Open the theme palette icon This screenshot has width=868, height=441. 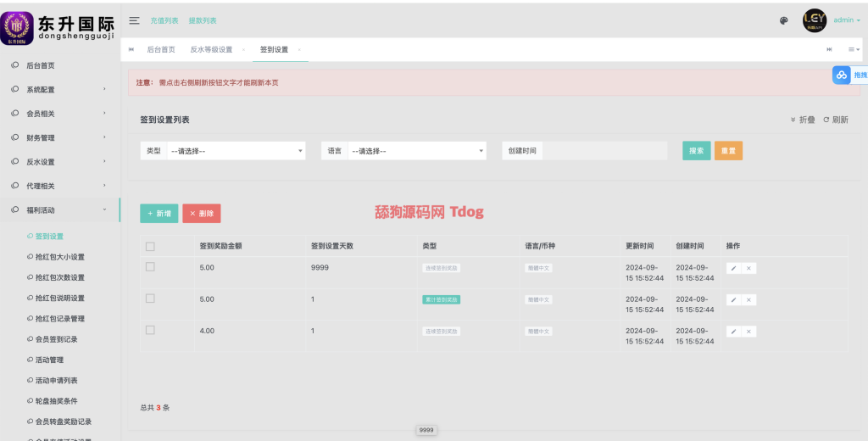(784, 21)
